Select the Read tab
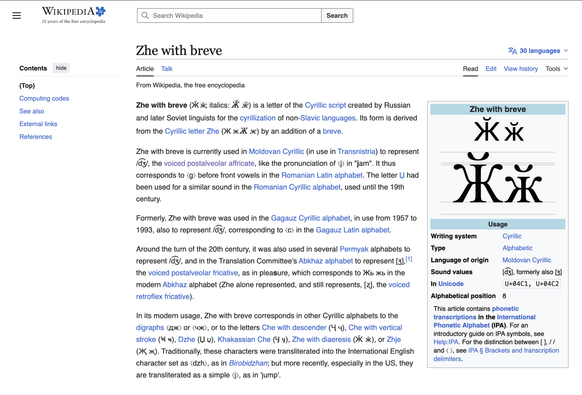 coord(470,69)
